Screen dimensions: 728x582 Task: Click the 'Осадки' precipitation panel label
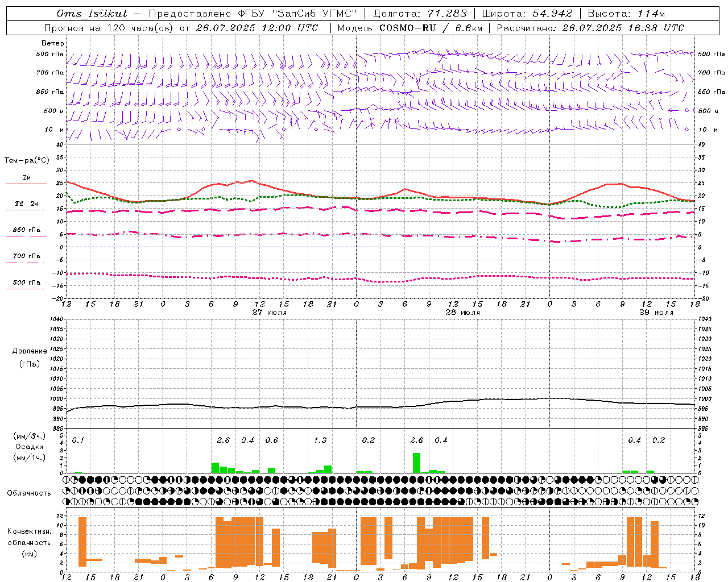coord(29,447)
